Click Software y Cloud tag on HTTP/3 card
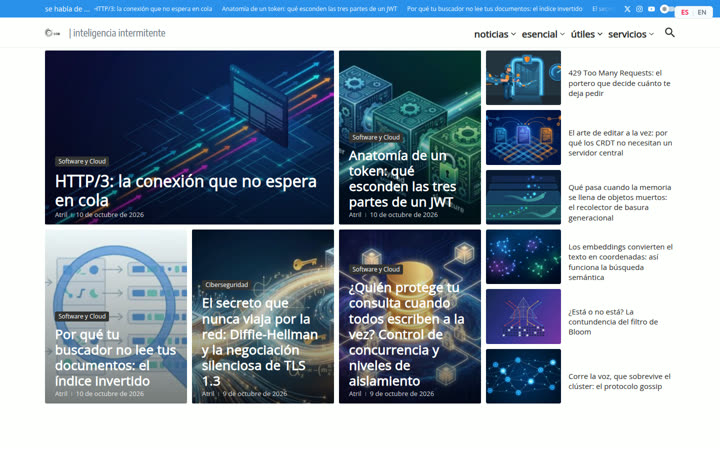This screenshot has height=450, width=720. point(82,161)
